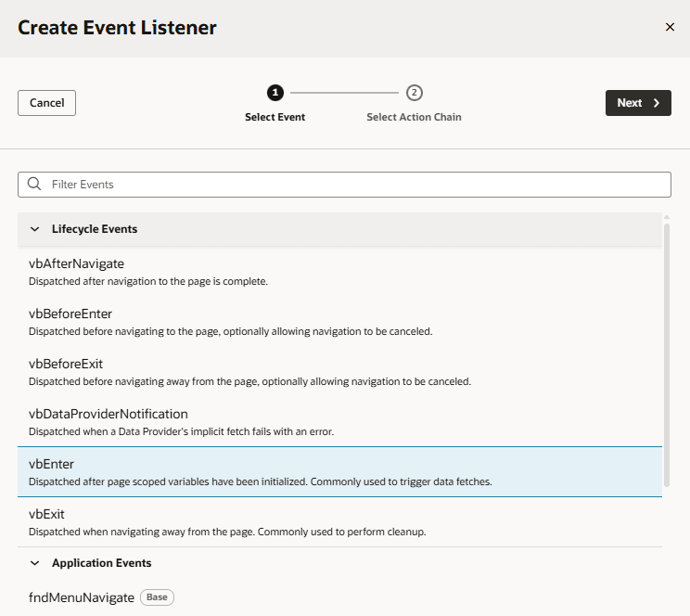690x616 pixels.
Task: Click the Select Action Chain step label
Action: coord(414,117)
